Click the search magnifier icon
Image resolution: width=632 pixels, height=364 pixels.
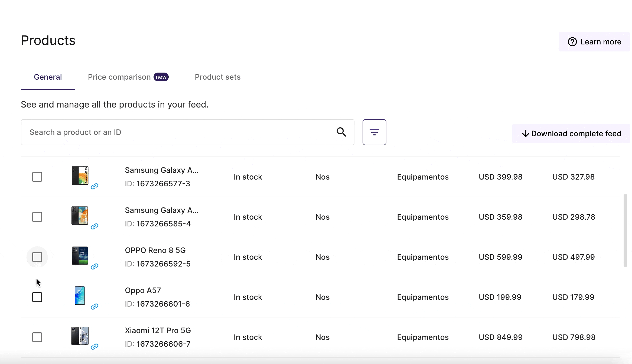coord(341,132)
